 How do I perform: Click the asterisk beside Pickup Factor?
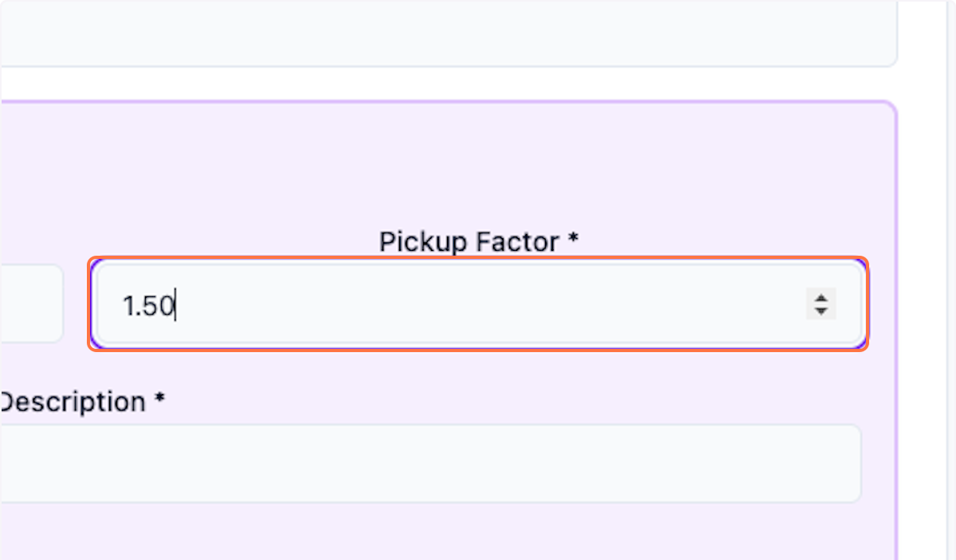point(573,242)
